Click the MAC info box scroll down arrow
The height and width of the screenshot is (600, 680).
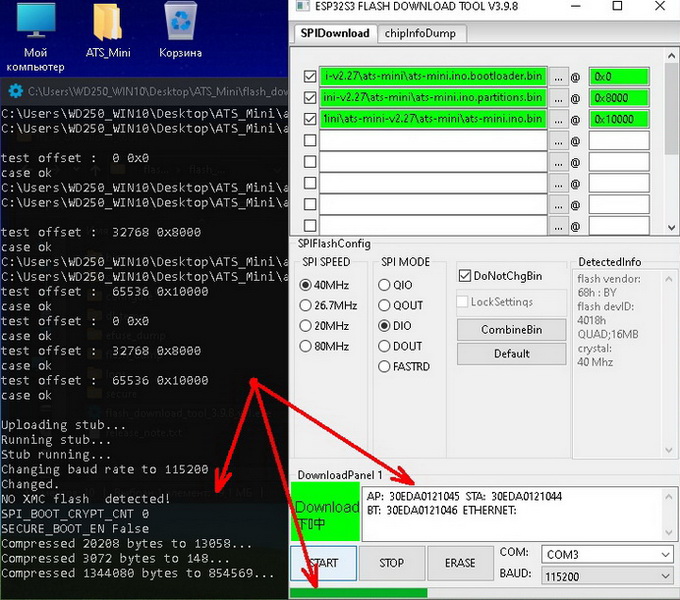[x=668, y=533]
